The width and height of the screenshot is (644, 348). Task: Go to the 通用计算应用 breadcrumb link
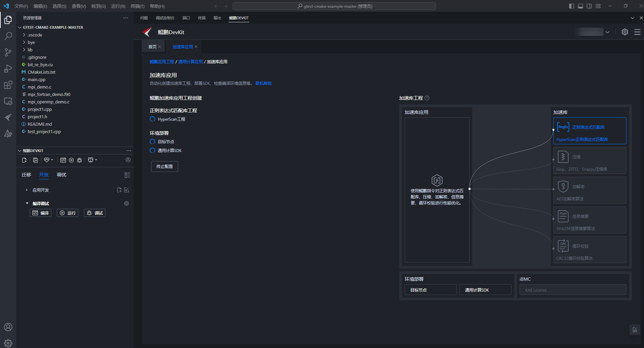tap(191, 62)
